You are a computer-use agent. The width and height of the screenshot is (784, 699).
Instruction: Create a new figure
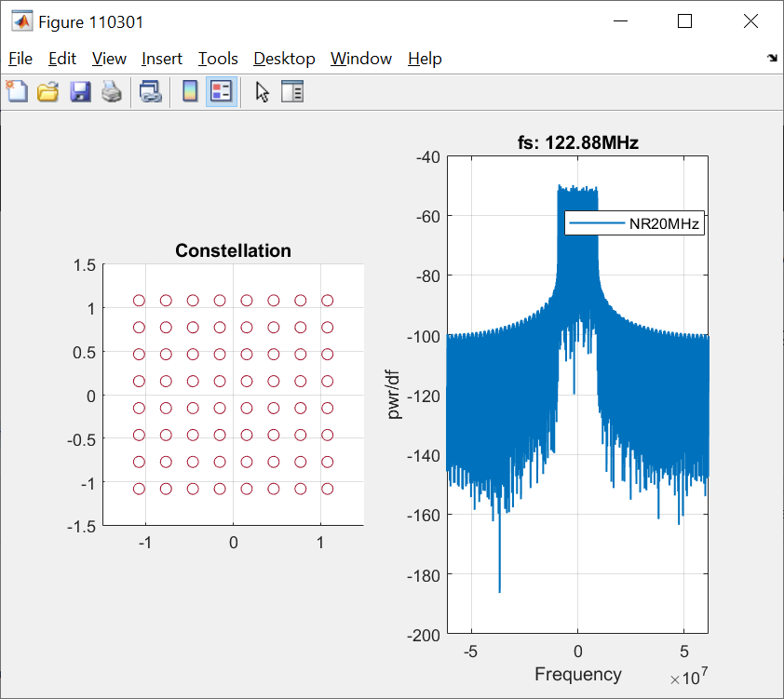[17, 91]
